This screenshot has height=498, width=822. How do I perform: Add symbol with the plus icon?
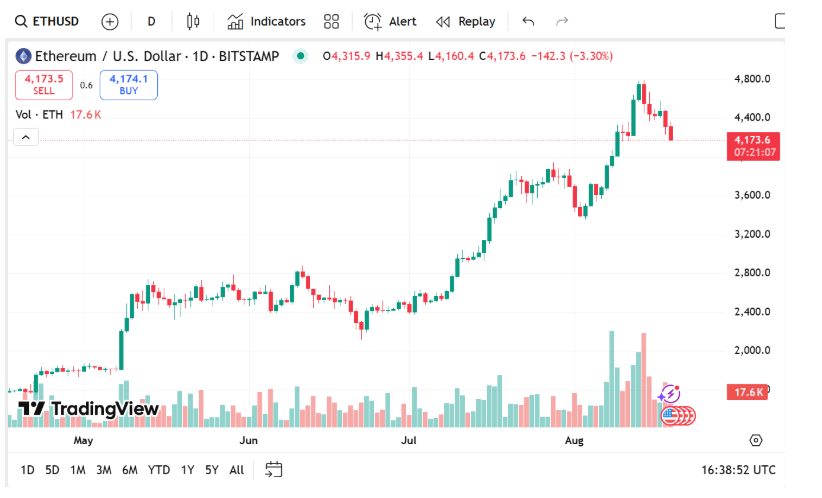[x=110, y=21]
